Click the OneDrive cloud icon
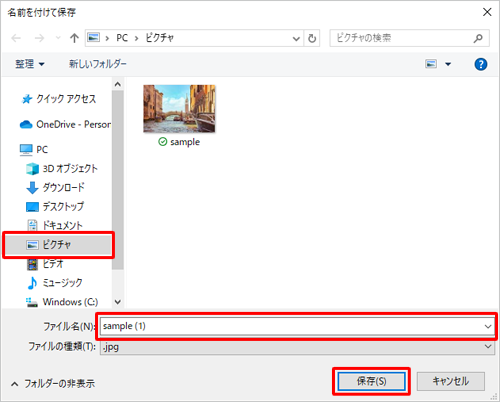Image resolution: width=500 pixels, height=402 pixels. pos(26,125)
